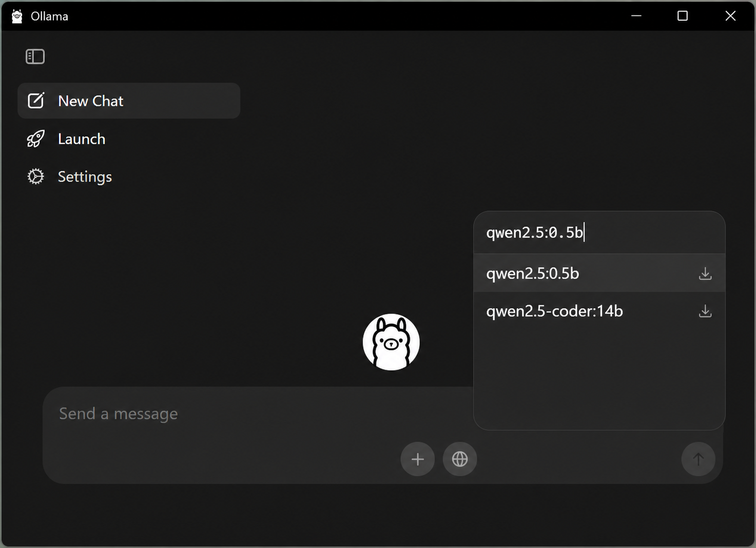Download the qwen2.5-coder:14b model
756x548 pixels.
point(705,311)
